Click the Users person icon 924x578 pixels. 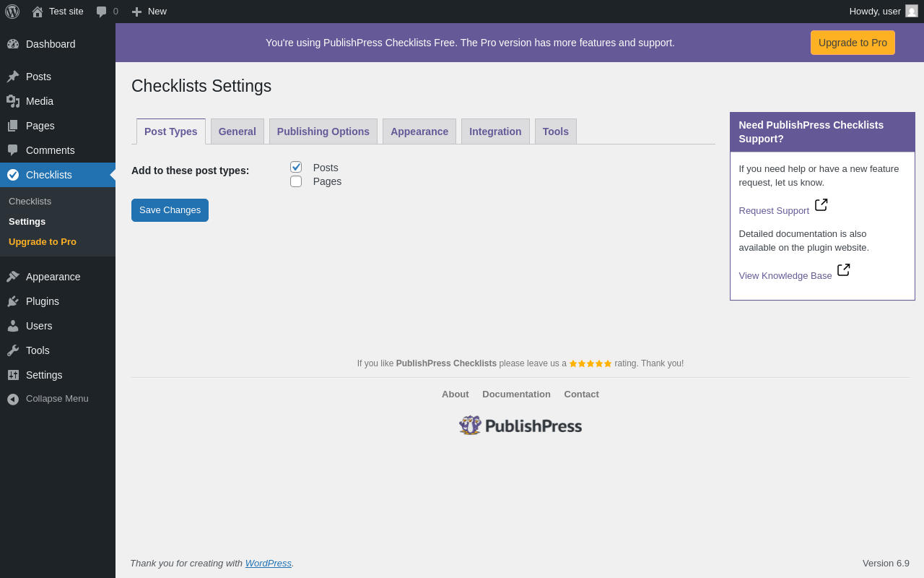pyautogui.click(x=13, y=326)
